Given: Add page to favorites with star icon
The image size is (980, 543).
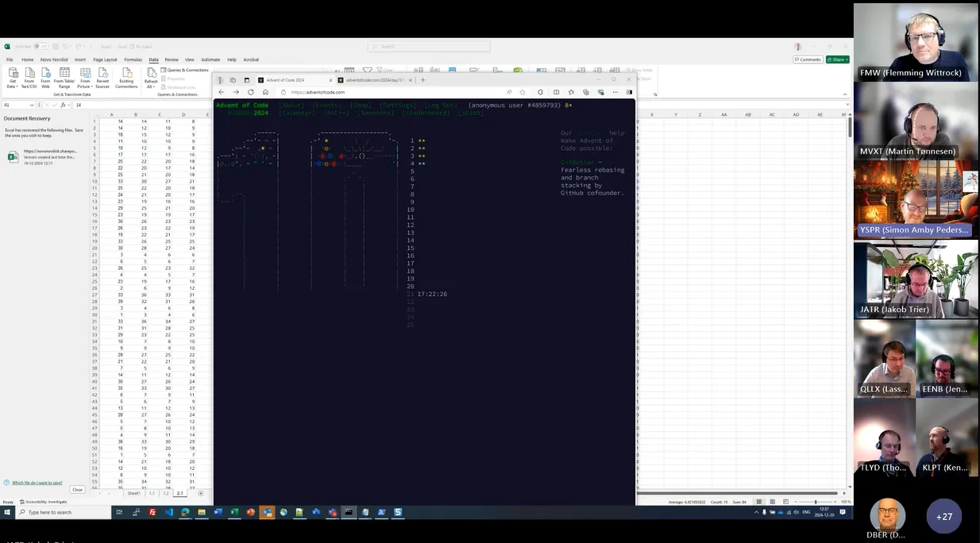Looking at the screenshot, I should pos(523,92).
